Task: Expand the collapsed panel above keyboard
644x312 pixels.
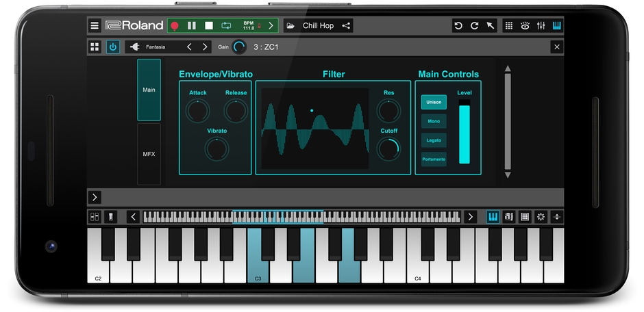Action: click(x=95, y=197)
